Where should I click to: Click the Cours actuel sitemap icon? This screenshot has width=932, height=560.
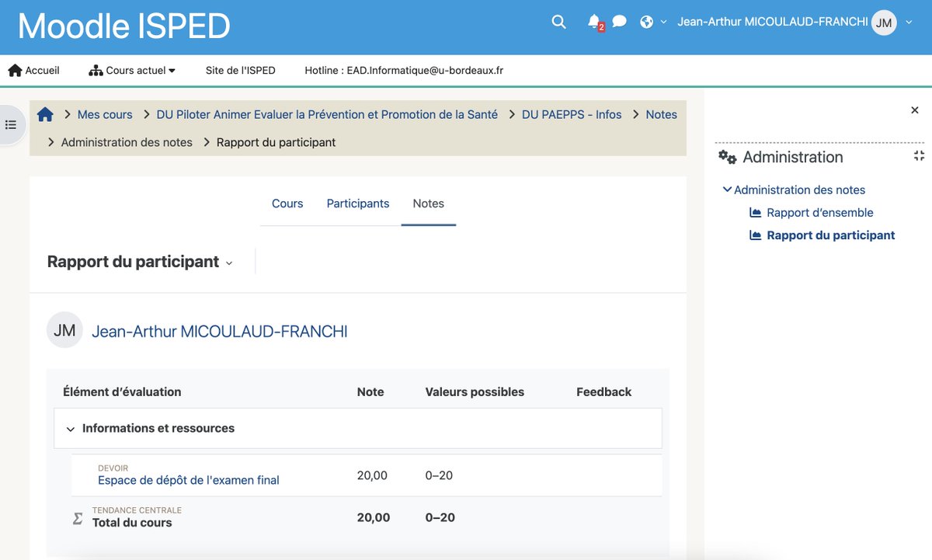(x=96, y=70)
